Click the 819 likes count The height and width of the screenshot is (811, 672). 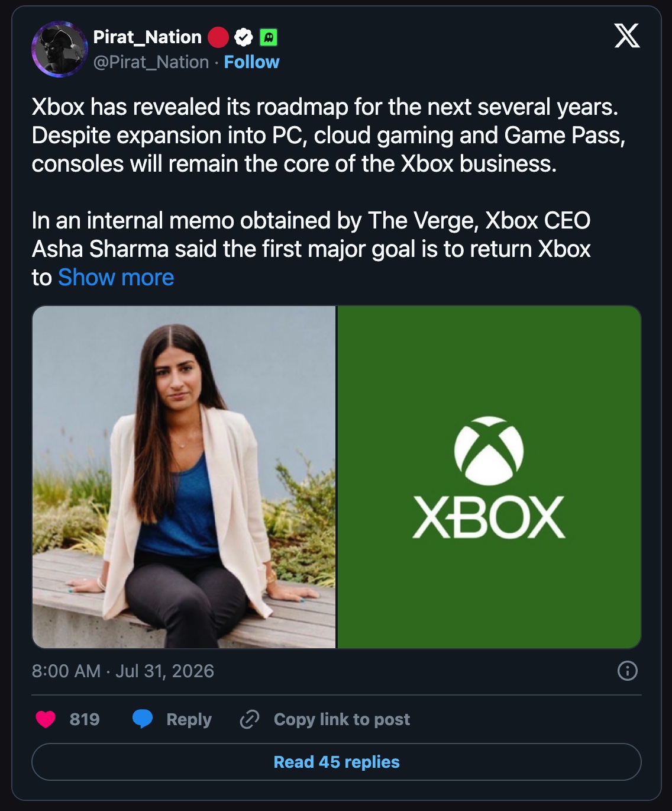coord(85,719)
